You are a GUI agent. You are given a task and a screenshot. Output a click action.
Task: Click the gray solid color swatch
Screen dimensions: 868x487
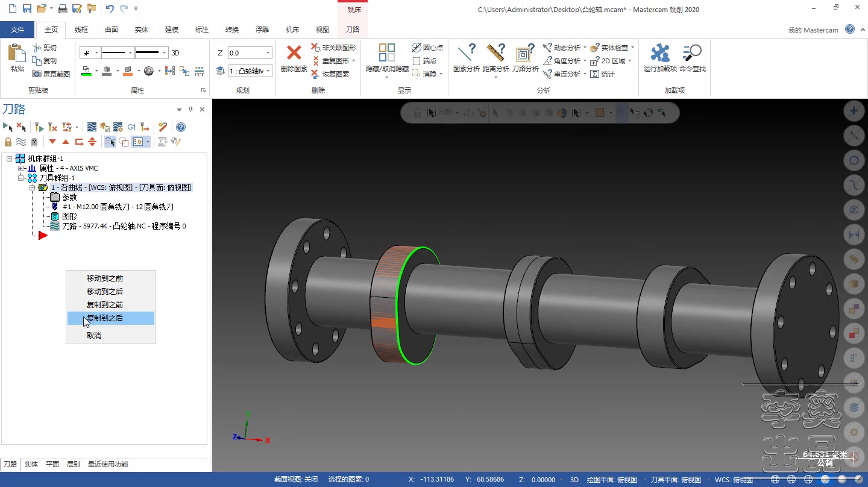(x=107, y=71)
